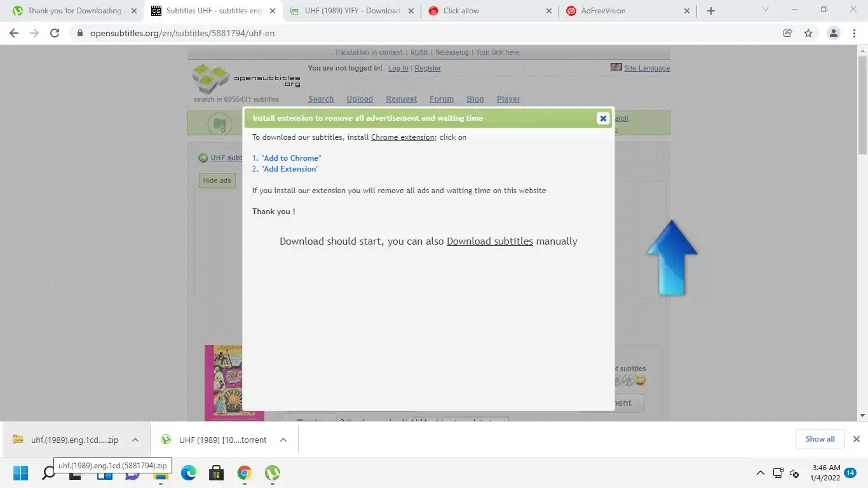This screenshot has width=868, height=488.
Task: Open the Windows Start menu
Action: pyautogui.click(x=21, y=473)
